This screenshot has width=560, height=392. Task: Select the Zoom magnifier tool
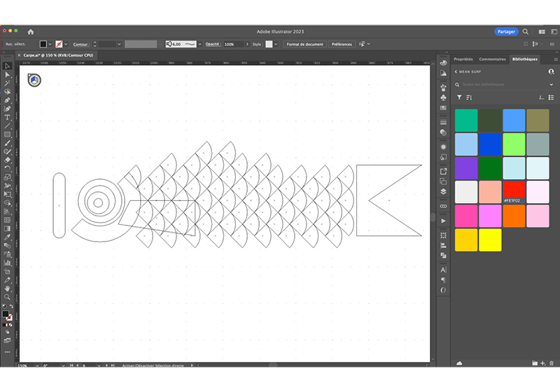tap(7, 296)
